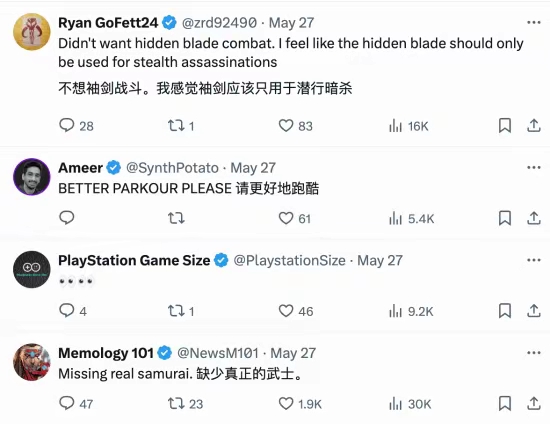Open the May 27 timestamp on PlayStation tweet
Screen dimensions: 550x424
pyautogui.click(x=380, y=260)
